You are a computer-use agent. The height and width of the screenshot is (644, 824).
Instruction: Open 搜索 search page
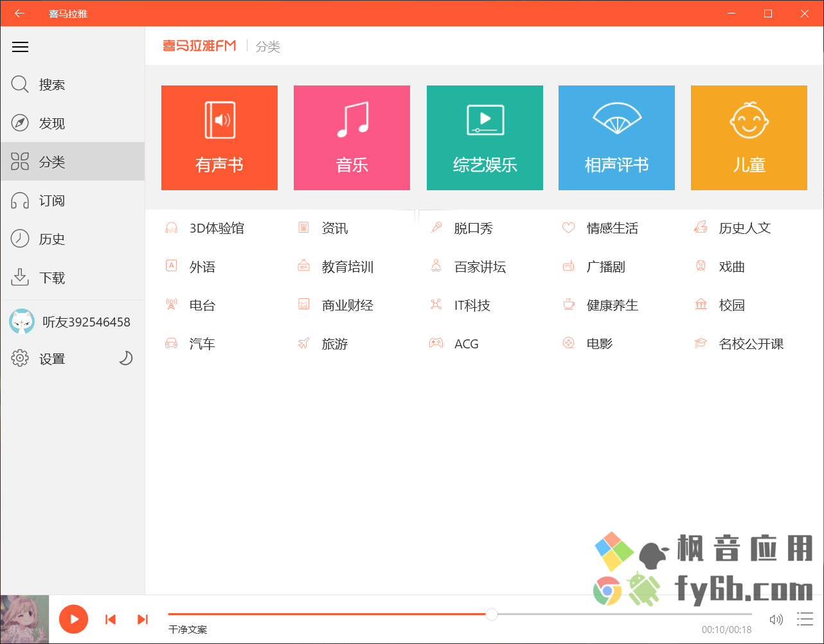coord(73,85)
